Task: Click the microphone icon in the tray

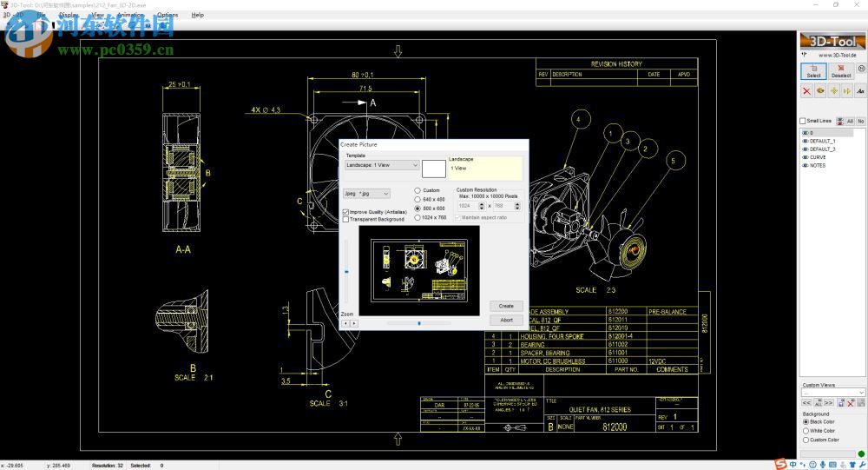Action: point(823,465)
